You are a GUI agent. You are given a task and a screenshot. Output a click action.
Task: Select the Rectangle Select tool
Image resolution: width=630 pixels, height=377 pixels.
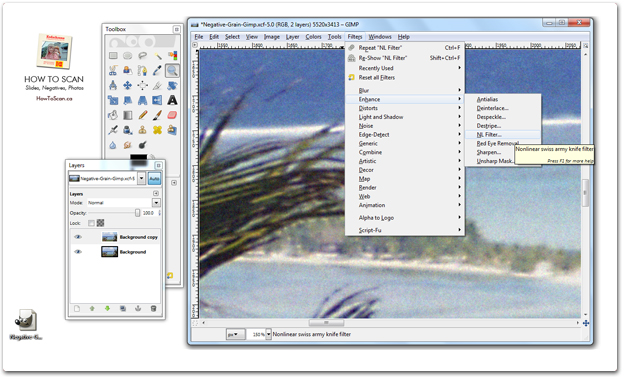(x=113, y=55)
